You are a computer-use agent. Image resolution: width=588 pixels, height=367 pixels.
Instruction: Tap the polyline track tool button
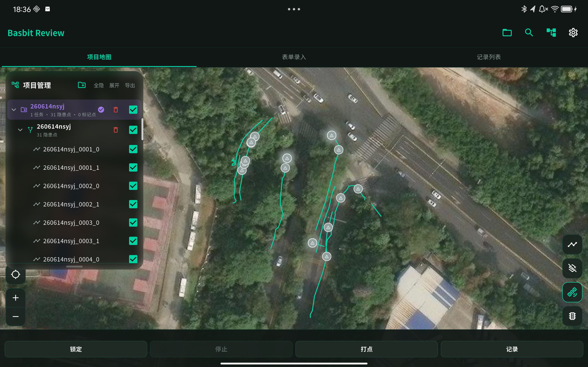tap(572, 245)
